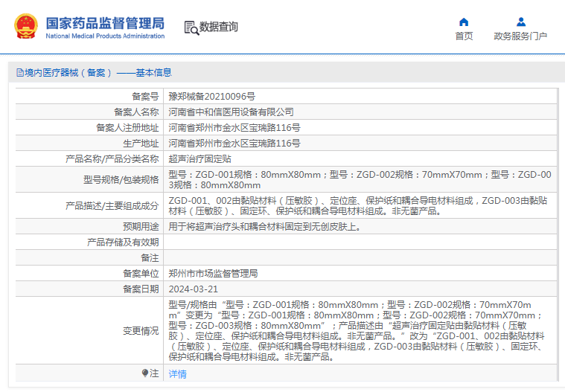Click the 数据查询 search document icon
This screenshot has width=565, height=392.
coord(191,28)
